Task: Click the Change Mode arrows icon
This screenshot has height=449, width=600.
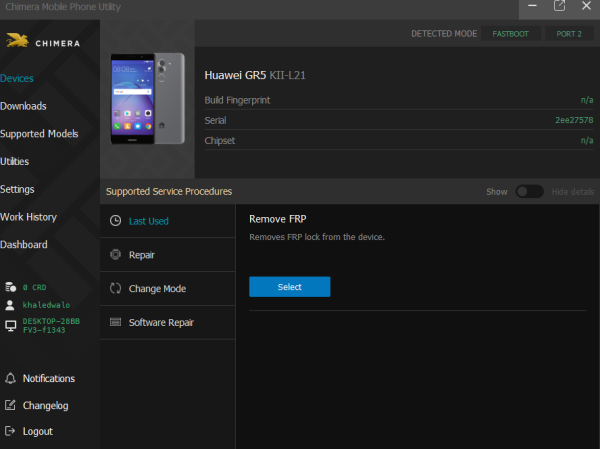Action: coord(115,288)
